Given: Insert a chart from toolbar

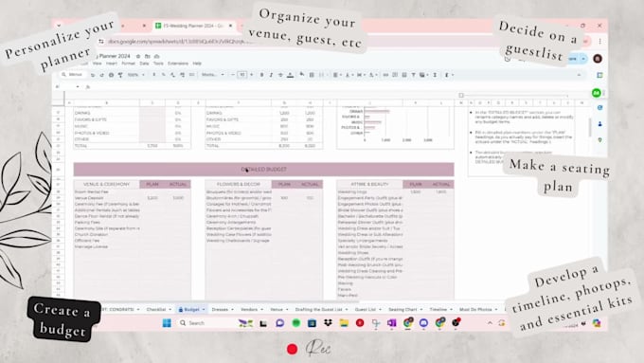Looking at the screenshot, I should [x=404, y=75].
